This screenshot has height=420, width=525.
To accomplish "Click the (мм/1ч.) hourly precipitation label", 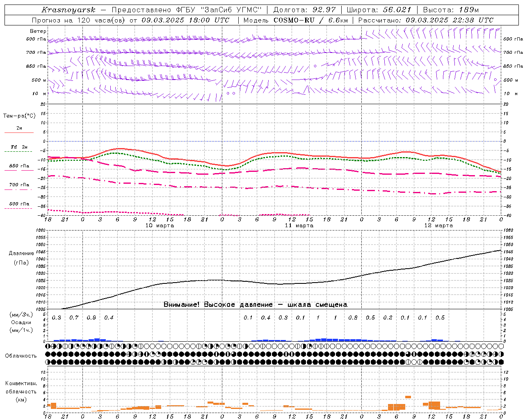I will click(21, 330).
